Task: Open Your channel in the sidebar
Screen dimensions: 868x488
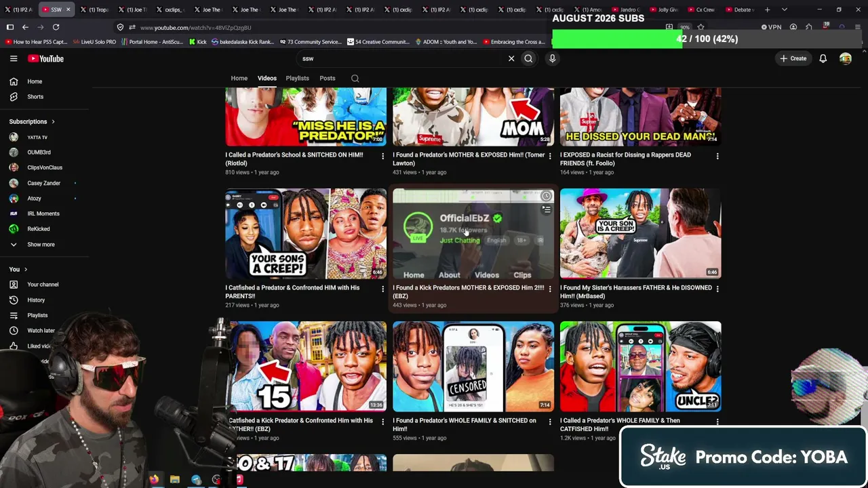Action: pos(44,285)
